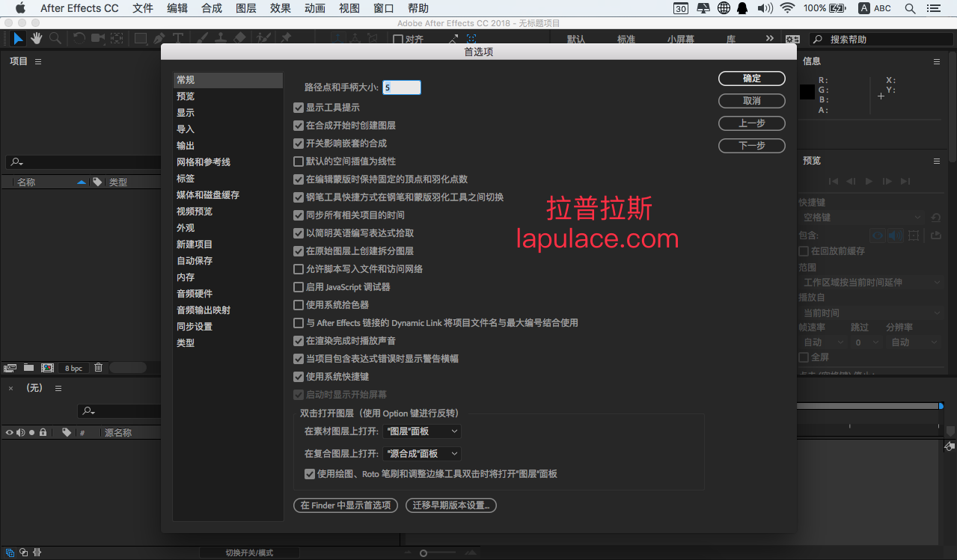
Task: Select the Pen tool in toolbar
Action: pos(159,38)
